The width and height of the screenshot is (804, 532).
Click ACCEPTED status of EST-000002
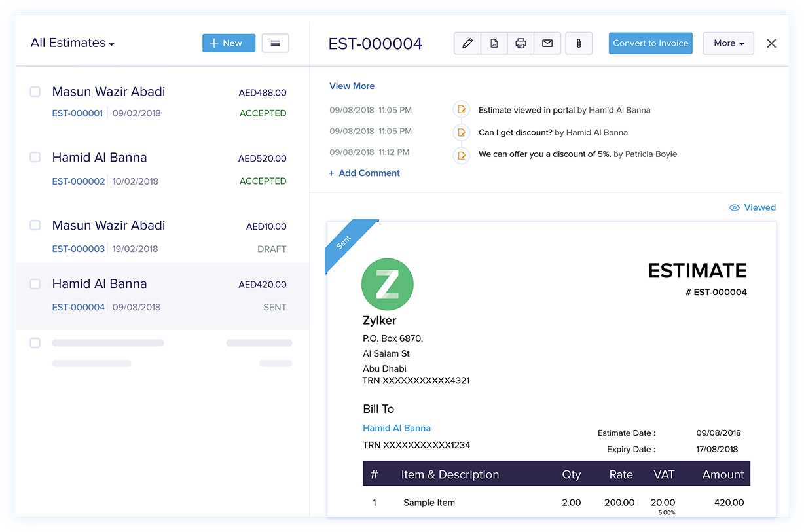[x=263, y=181]
